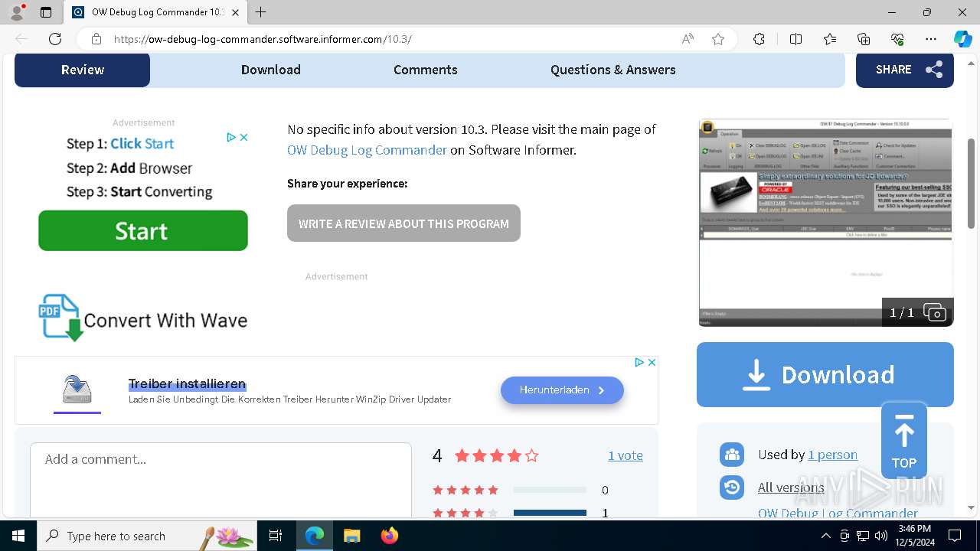This screenshot has width=980, height=551.
Task: View site information lock icon
Action: 96,39
